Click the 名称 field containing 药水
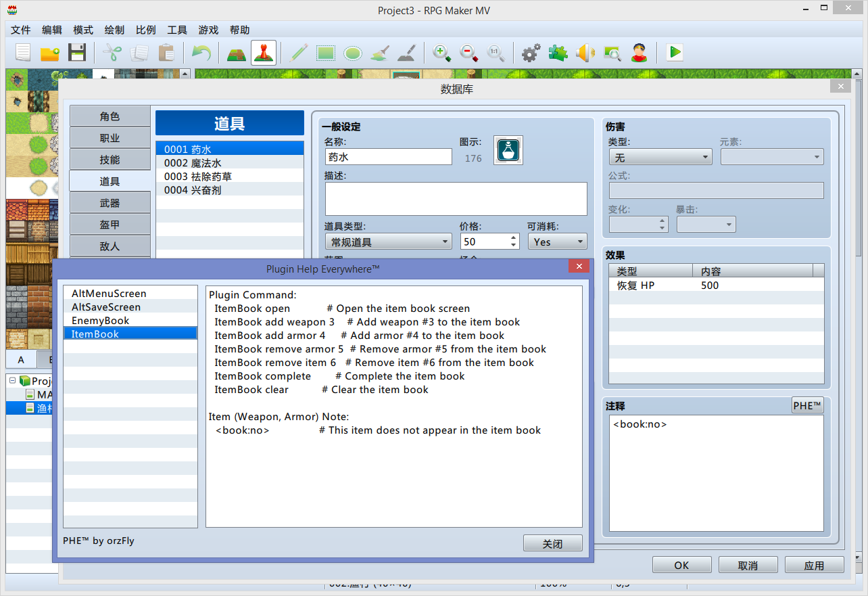The height and width of the screenshot is (596, 868). [x=388, y=157]
